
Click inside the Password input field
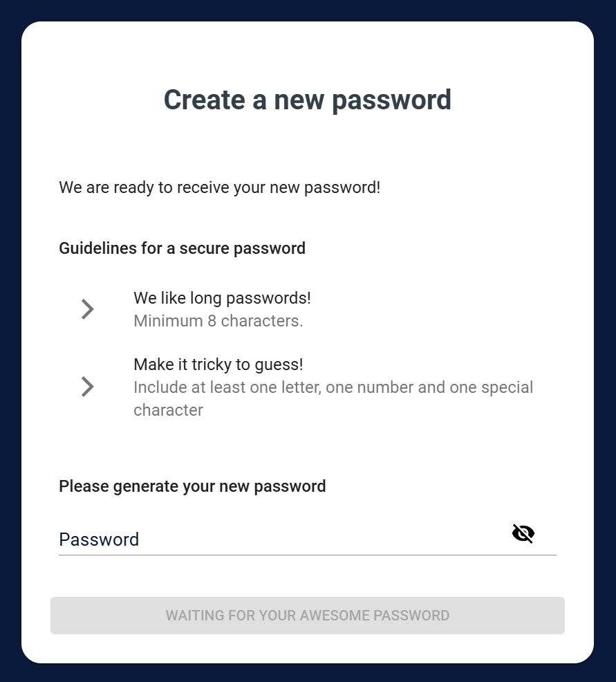point(277,540)
